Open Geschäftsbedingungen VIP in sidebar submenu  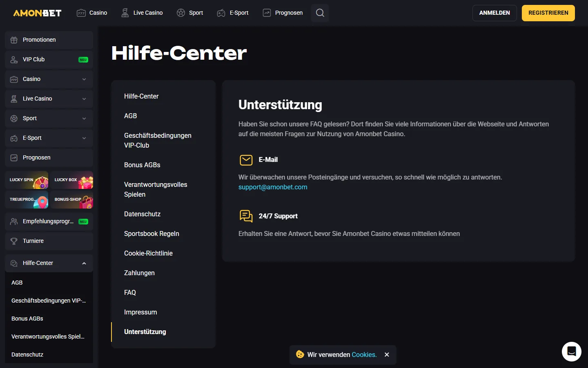pos(49,301)
